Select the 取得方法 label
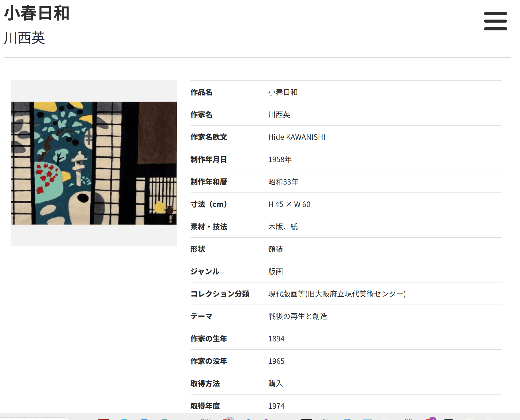Image resolution: width=520 pixels, height=420 pixels. 205,383
